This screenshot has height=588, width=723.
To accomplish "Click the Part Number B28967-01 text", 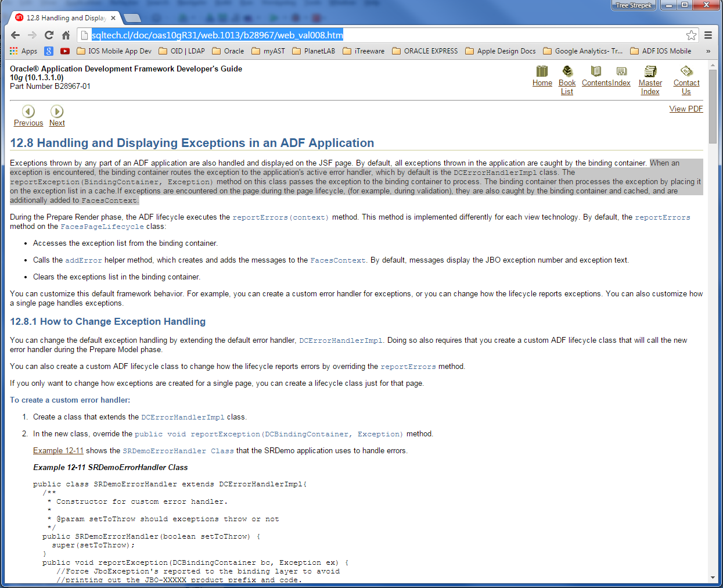I will pyautogui.click(x=50, y=87).
